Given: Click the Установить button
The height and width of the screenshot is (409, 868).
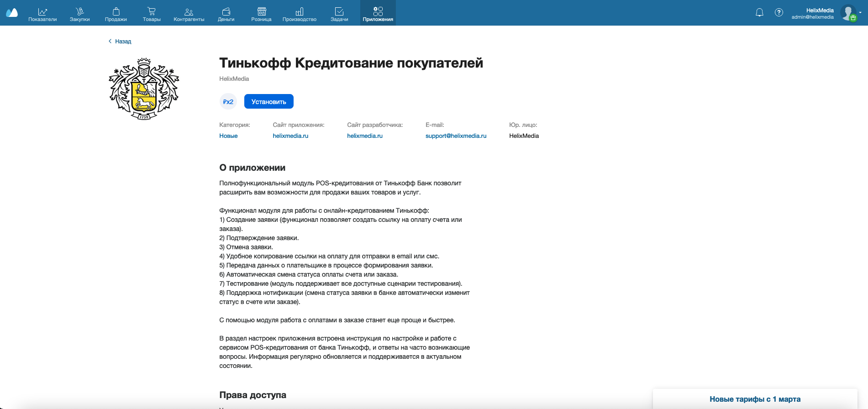Looking at the screenshot, I should point(269,101).
